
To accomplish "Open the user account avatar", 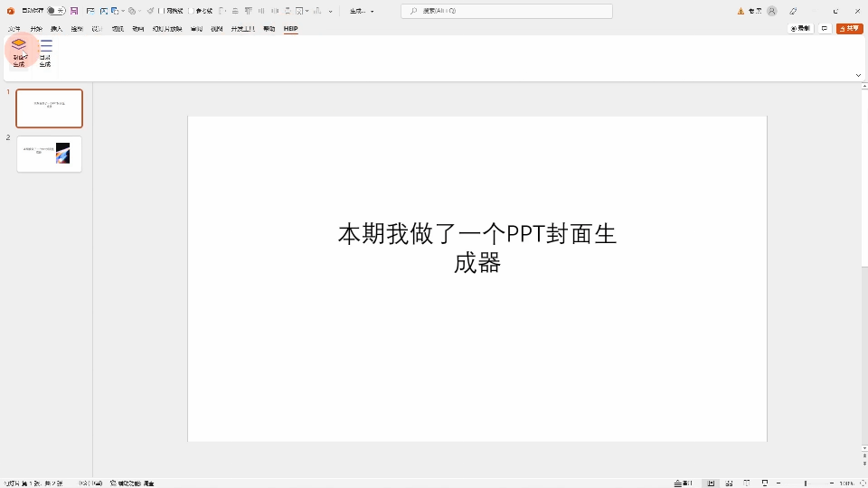I will click(x=771, y=11).
